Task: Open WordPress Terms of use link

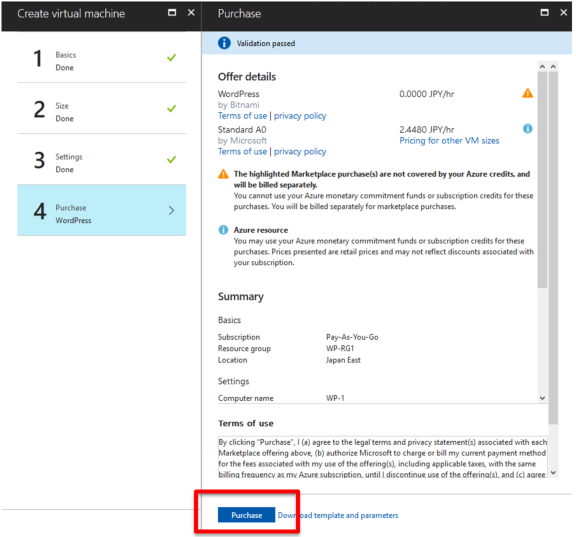Action: pos(242,116)
